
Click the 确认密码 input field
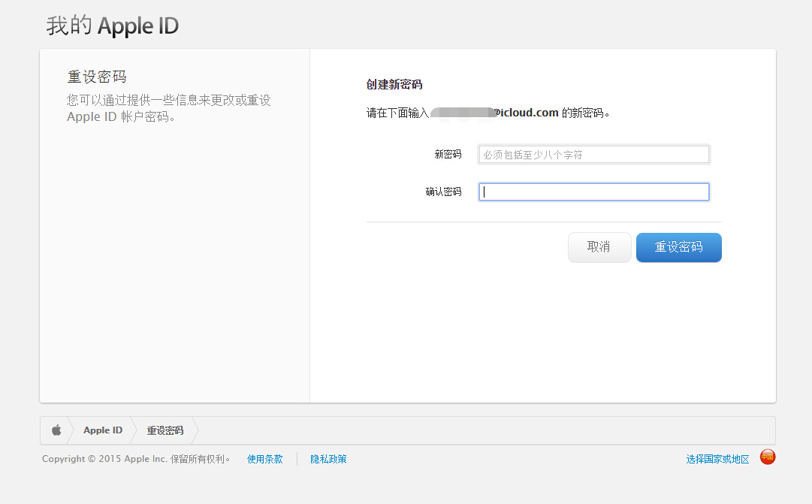point(594,192)
